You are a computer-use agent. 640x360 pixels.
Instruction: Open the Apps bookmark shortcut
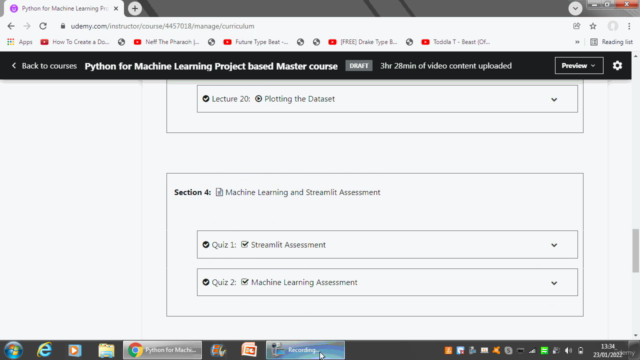click(x=20, y=42)
